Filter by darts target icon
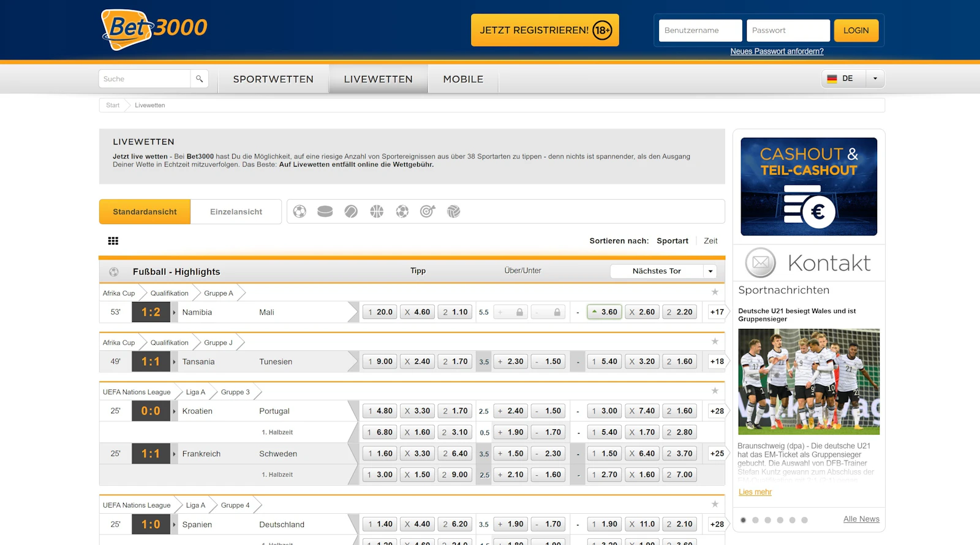Image resolution: width=980 pixels, height=545 pixels. tap(428, 211)
